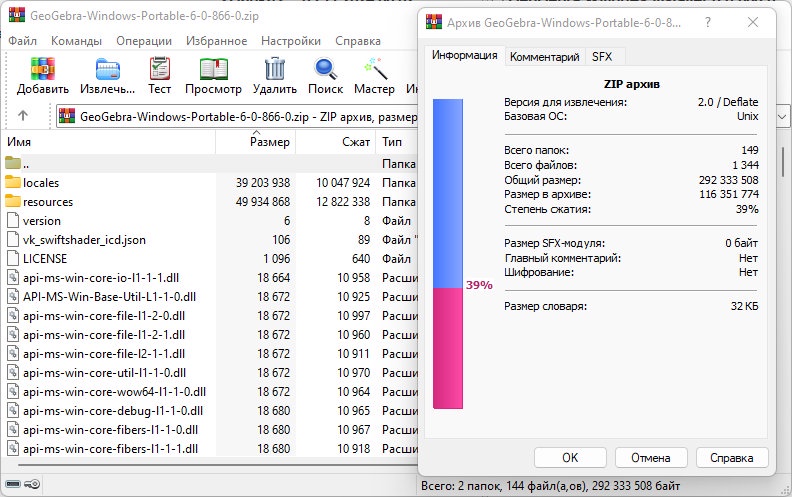Viewport: 792px width, 497px height.
Task: Click the locales folder icon
Action: pyautogui.click(x=13, y=182)
